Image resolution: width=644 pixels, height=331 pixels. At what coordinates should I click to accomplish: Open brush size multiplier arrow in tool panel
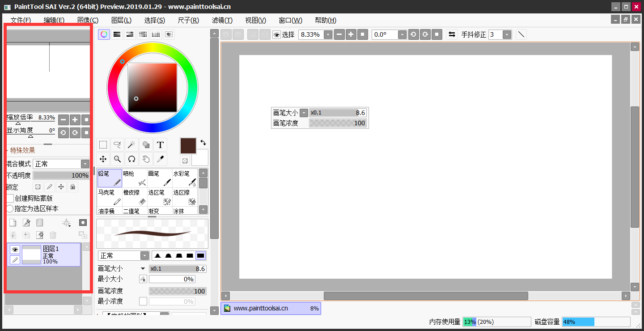click(x=143, y=269)
